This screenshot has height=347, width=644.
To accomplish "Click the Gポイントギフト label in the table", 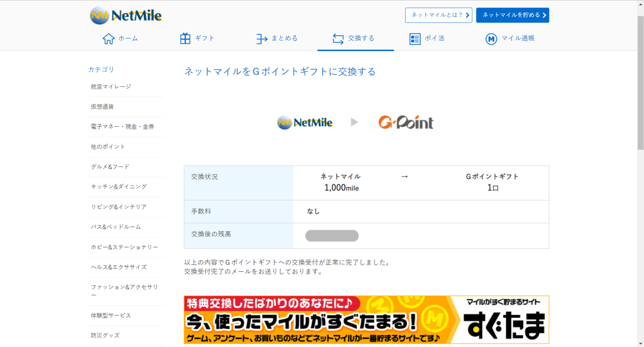I will [x=493, y=176].
